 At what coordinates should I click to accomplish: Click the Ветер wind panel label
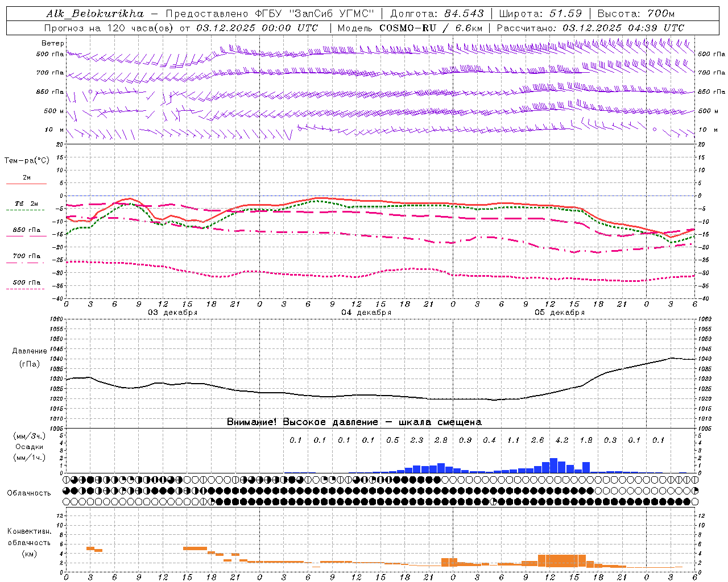point(53,43)
